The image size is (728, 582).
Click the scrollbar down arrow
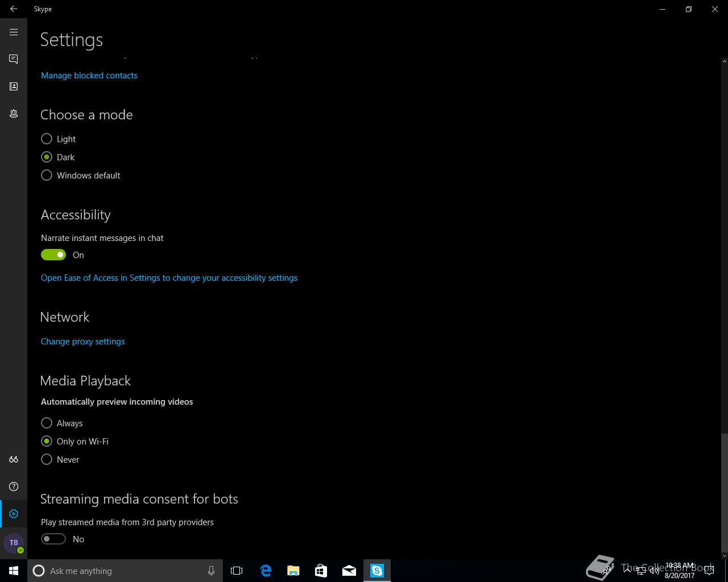(724, 555)
